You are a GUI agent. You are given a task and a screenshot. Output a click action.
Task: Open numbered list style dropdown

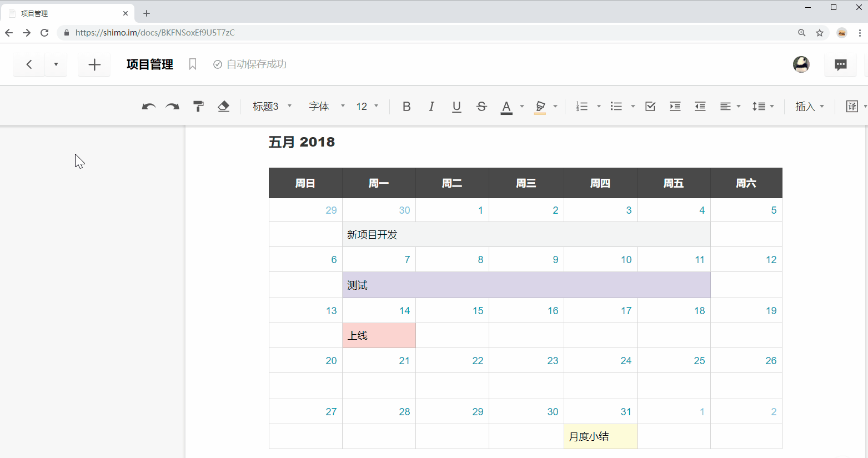coord(599,107)
